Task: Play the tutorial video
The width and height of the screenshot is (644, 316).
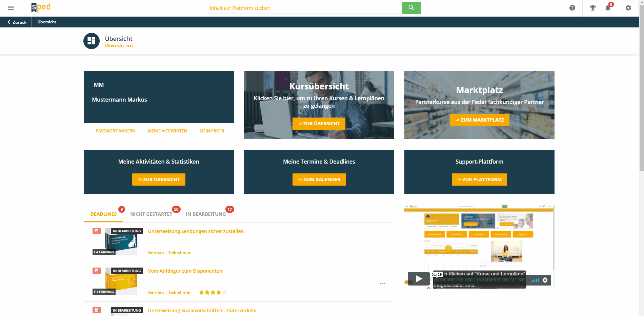Action: point(419,279)
